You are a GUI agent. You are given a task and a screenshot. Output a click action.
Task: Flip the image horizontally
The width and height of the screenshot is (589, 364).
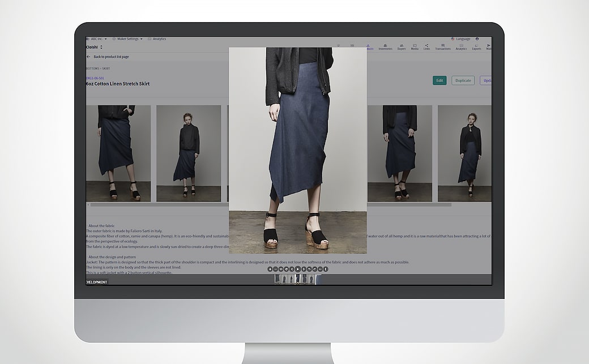tap(320, 269)
